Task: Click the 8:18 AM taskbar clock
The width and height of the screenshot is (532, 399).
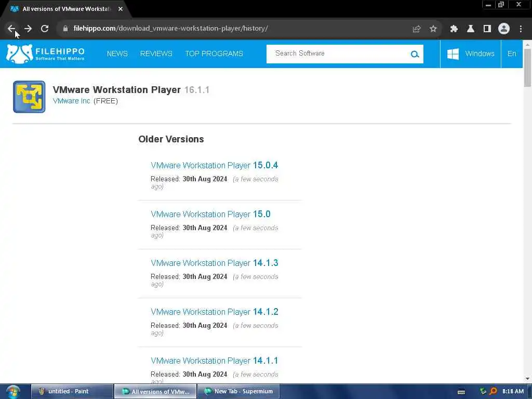Action: click(513, 392)
